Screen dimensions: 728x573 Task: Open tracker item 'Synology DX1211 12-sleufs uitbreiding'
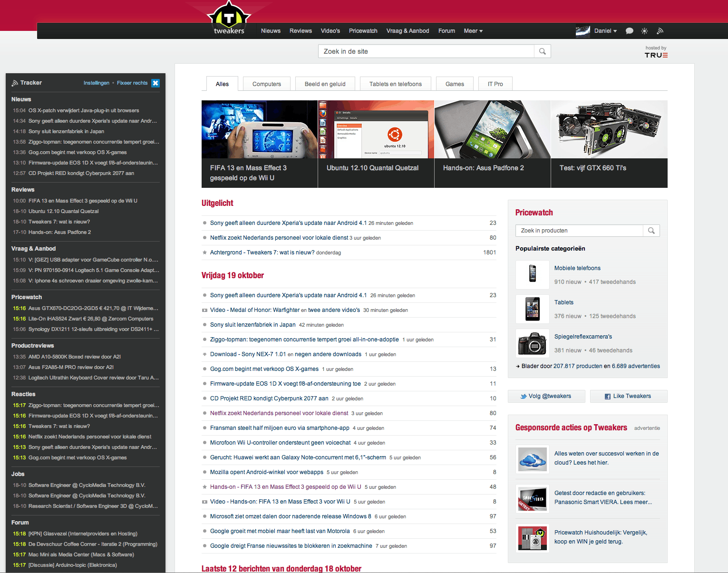click(94, 329)
